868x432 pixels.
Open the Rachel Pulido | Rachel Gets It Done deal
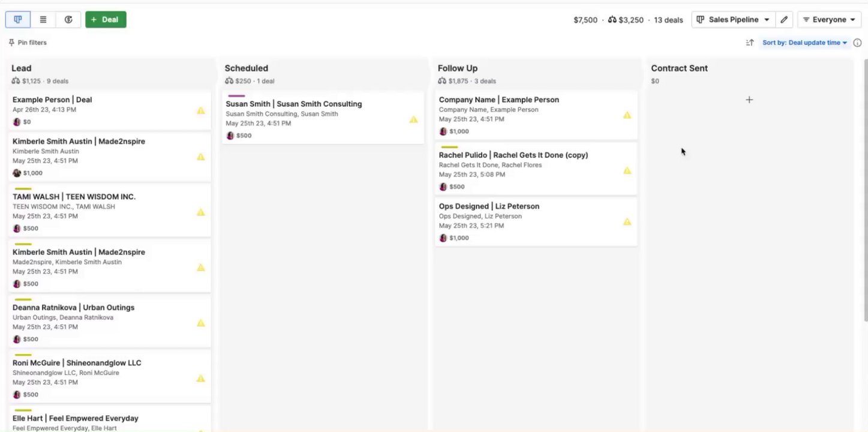pos(513,155)
